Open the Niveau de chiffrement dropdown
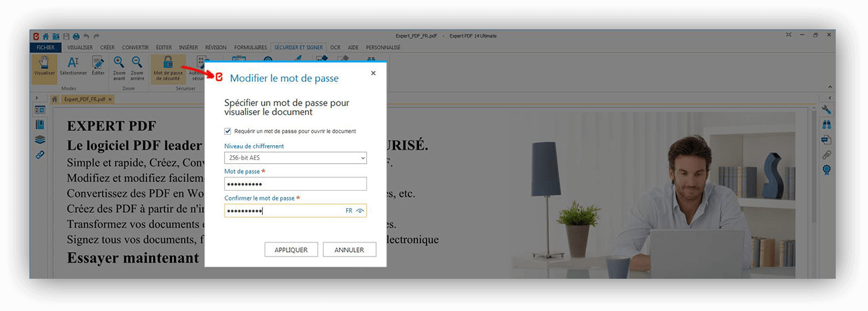The image size is (868, 311). click(295, 158)
